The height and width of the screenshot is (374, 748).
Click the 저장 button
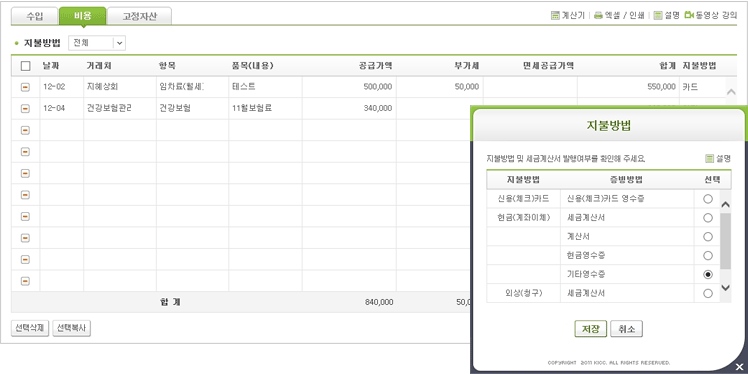pyautogui.click(x=591, y=329)
